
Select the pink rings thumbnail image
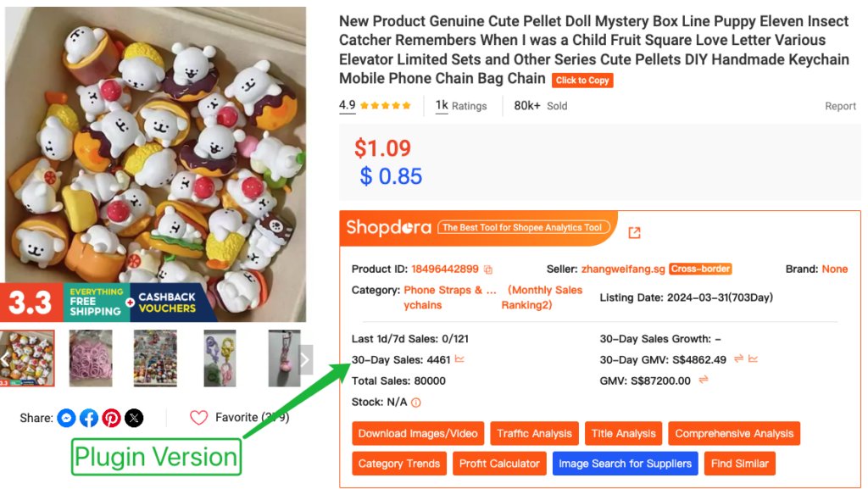click(91, 358)
